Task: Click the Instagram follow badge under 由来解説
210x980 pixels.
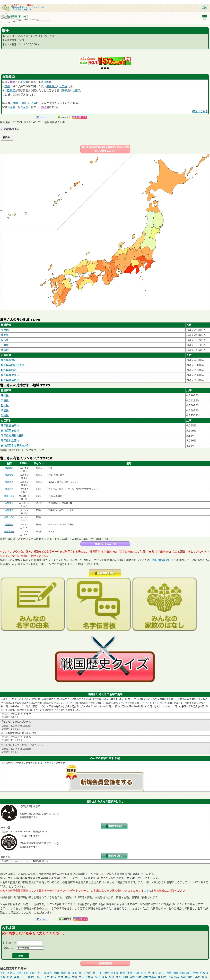Action: [x=80, y=117]
